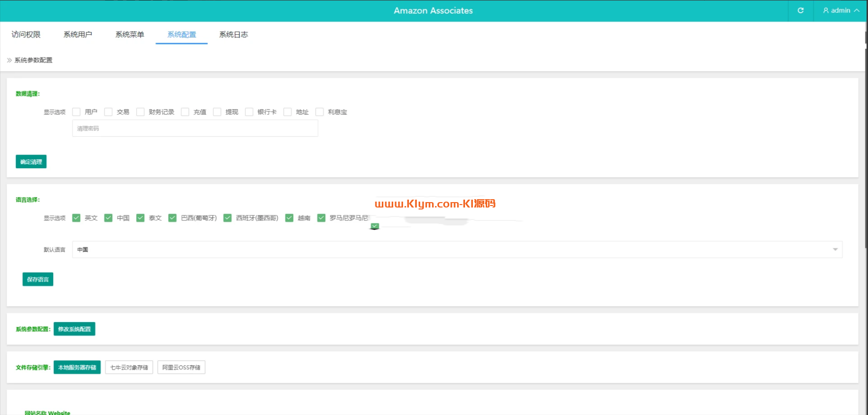View the 系统日志 tab
Screen dimensions: 868x415
point(234,34)
